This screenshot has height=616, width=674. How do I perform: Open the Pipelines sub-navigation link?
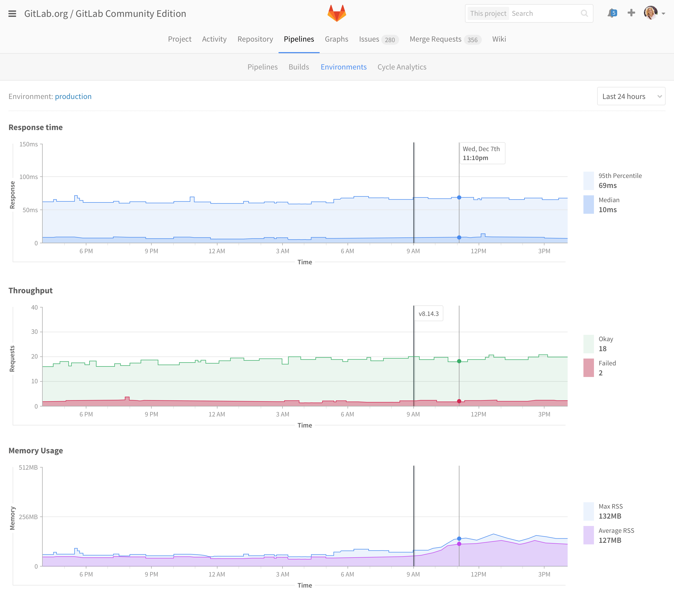(262, 67)
